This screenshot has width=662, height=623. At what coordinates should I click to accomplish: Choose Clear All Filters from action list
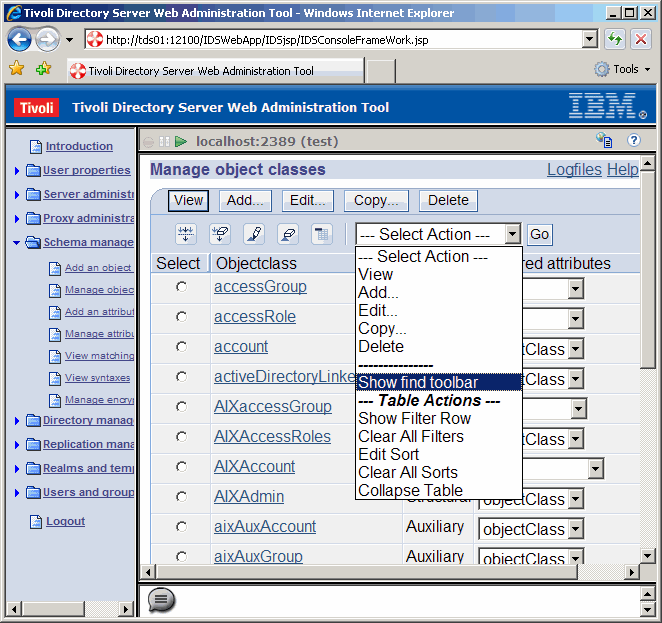411,436
